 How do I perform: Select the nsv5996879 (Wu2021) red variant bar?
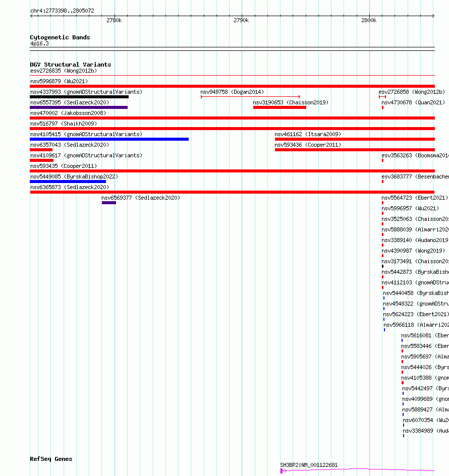tap(233, 86)
